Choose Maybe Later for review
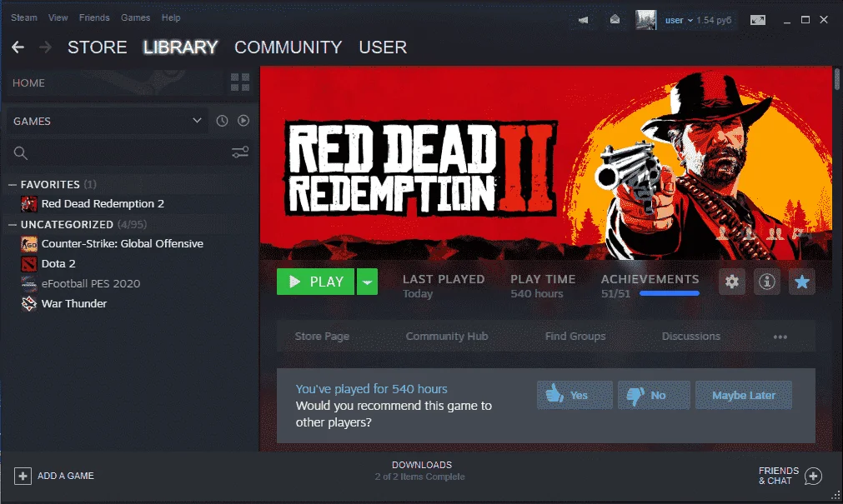This screenshot has height=504, width=843. 744,395
